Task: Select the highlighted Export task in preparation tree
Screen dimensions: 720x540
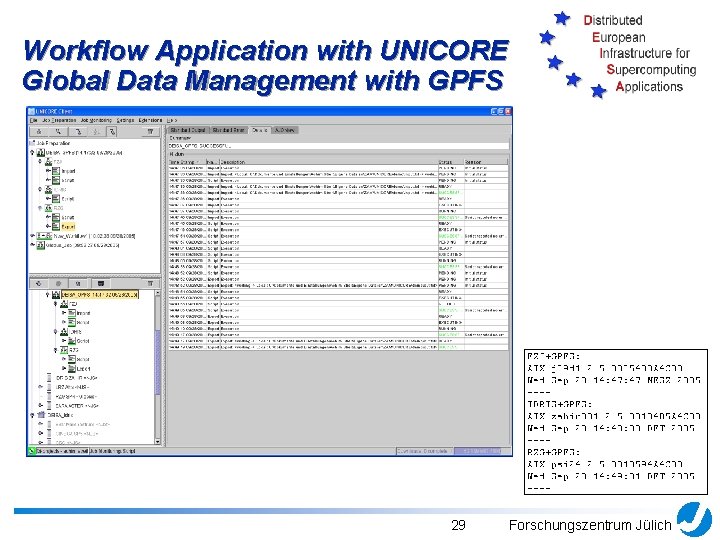Action: (68, 226)
